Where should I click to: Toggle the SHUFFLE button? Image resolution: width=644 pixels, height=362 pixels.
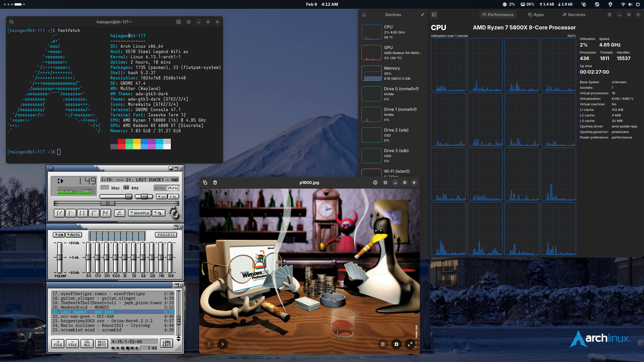(140, 213)
